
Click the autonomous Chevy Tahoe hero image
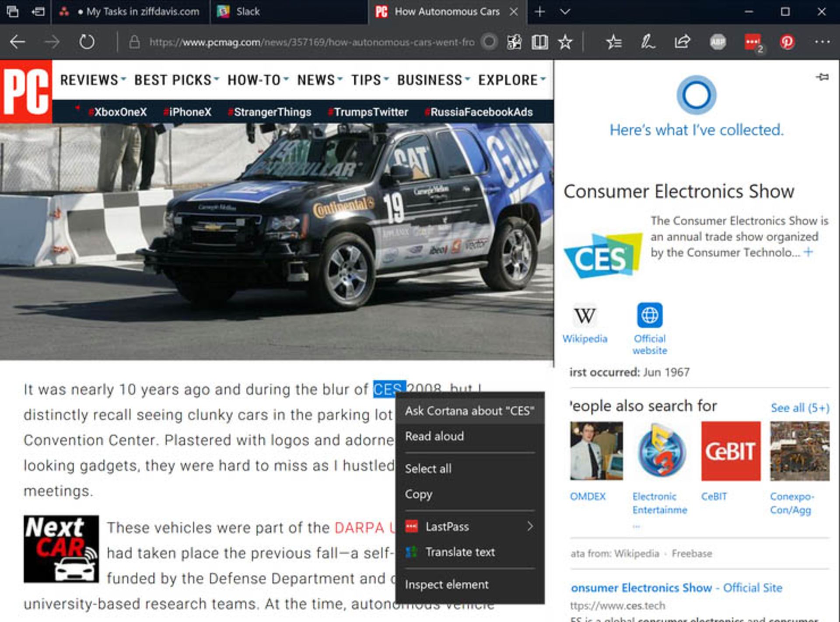tap(276, 241)
